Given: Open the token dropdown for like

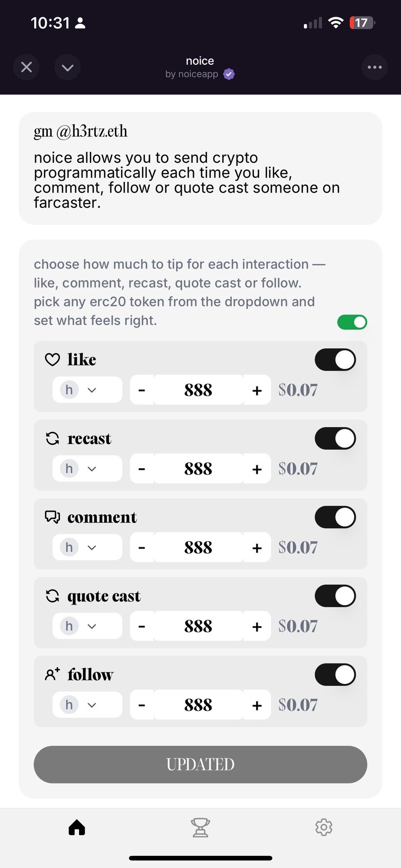Looking at the screenshot, I should pyautogui.click(x=87, y=390).
